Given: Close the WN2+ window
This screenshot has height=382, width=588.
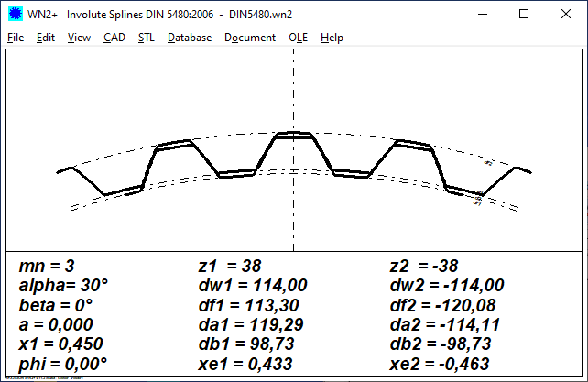Looking at the screenshot, I should (x=566, y=15).
